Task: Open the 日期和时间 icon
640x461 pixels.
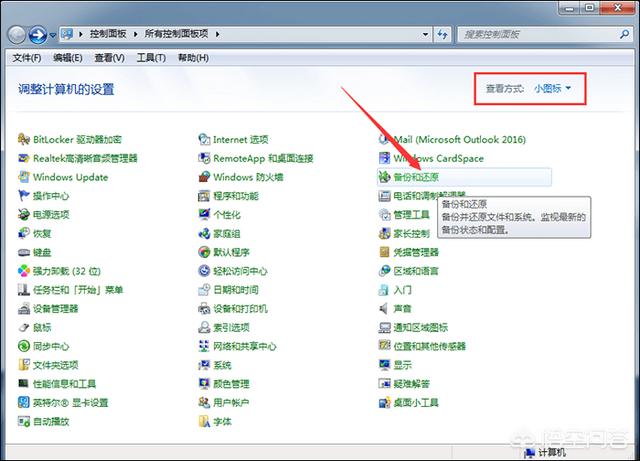Action: pos(204,290)
